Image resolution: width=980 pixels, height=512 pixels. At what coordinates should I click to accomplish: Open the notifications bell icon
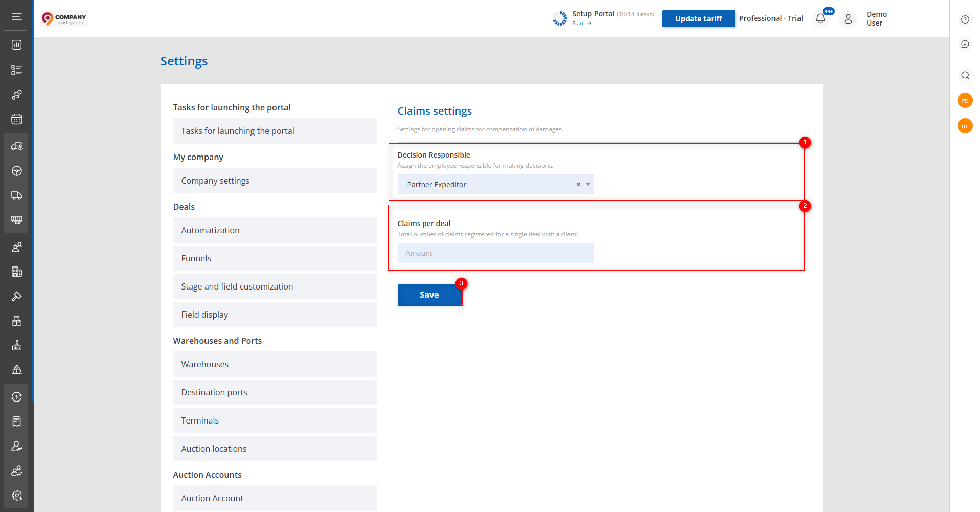[820, 19]
